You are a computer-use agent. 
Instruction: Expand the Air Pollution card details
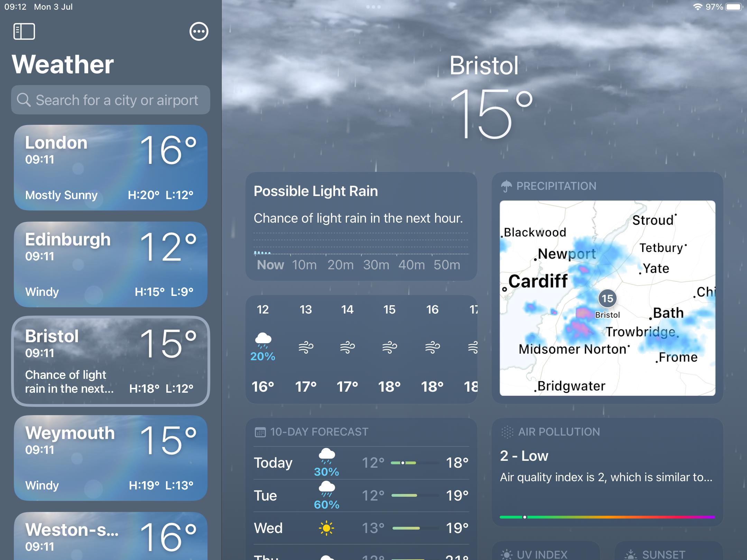[x=608, y=472]
